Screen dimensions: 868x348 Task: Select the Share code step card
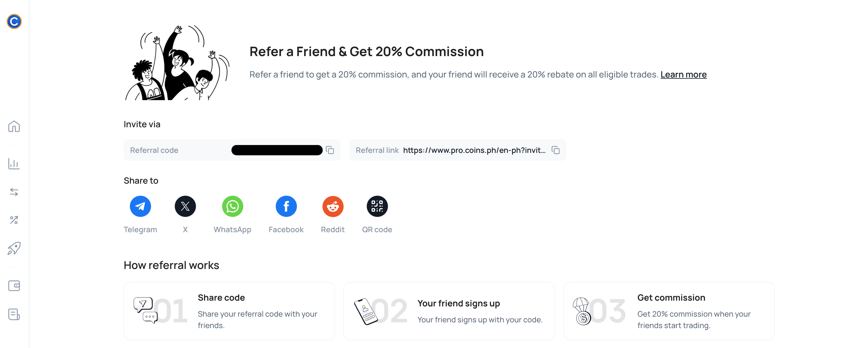(x=229, y=311)
